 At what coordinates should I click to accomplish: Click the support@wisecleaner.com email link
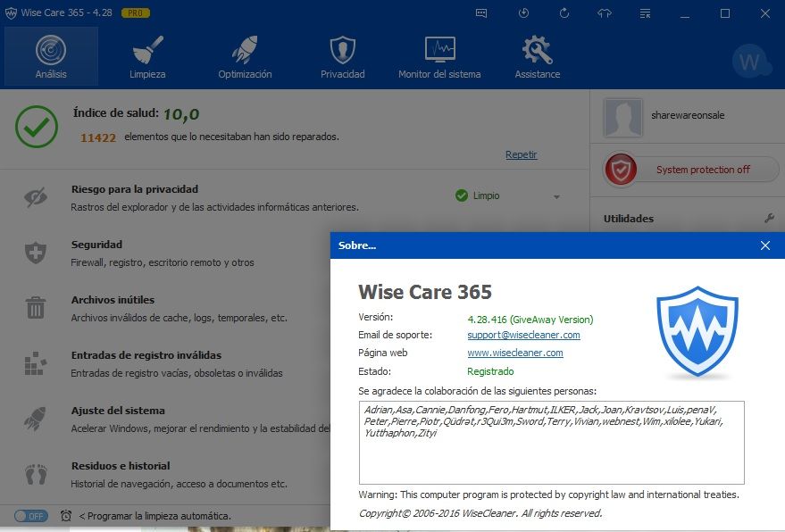click(523, 335)
